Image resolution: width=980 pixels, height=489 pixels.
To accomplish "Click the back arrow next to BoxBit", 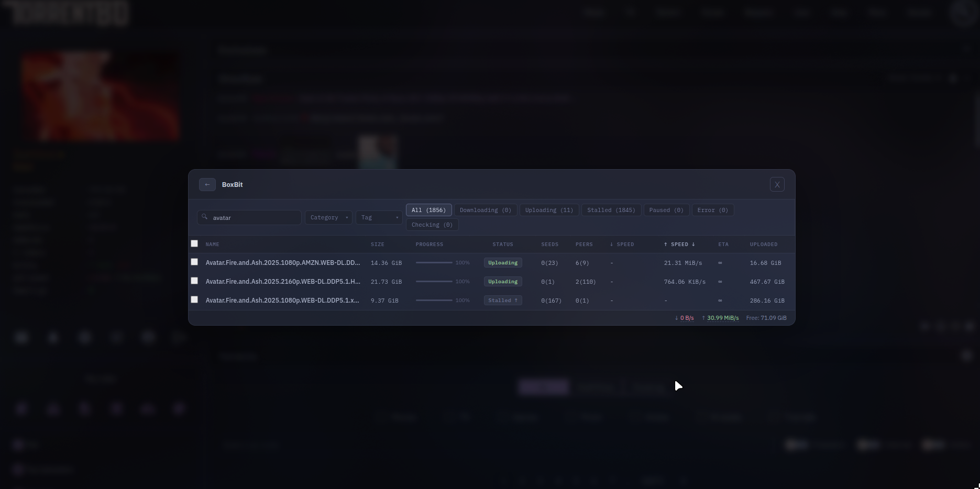I will coord(207,184).
